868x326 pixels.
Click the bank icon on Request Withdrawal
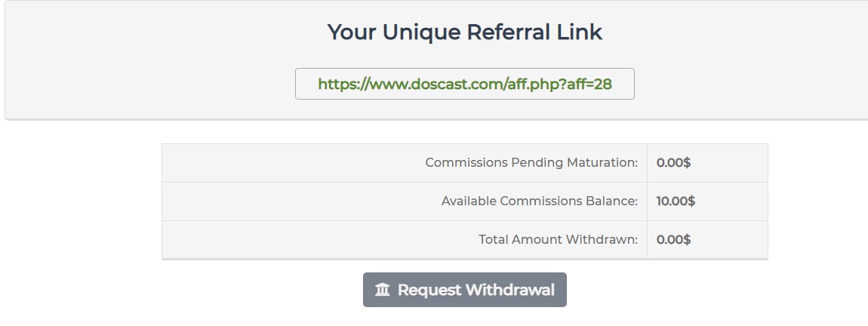click(x=383, y=291)
